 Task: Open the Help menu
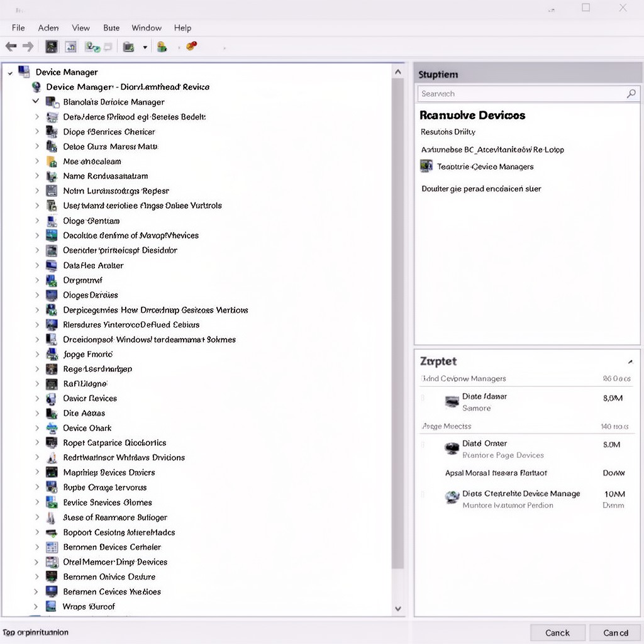coord(182,28)
